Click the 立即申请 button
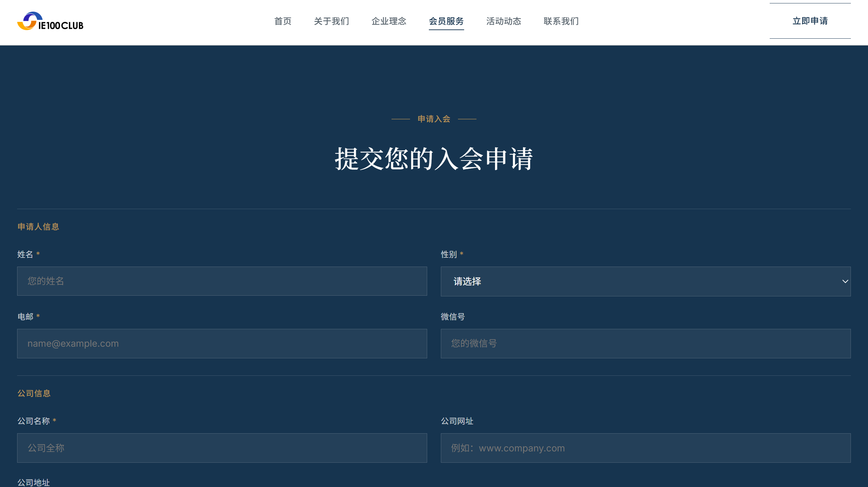Viewport: 868px width, 487px height. 810,21
